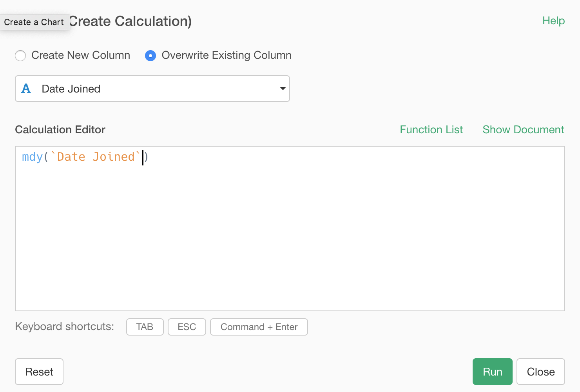This screenshot has height=392, width=580.
Task: Click the character type 'A' icon
Action: click(26, 89)
